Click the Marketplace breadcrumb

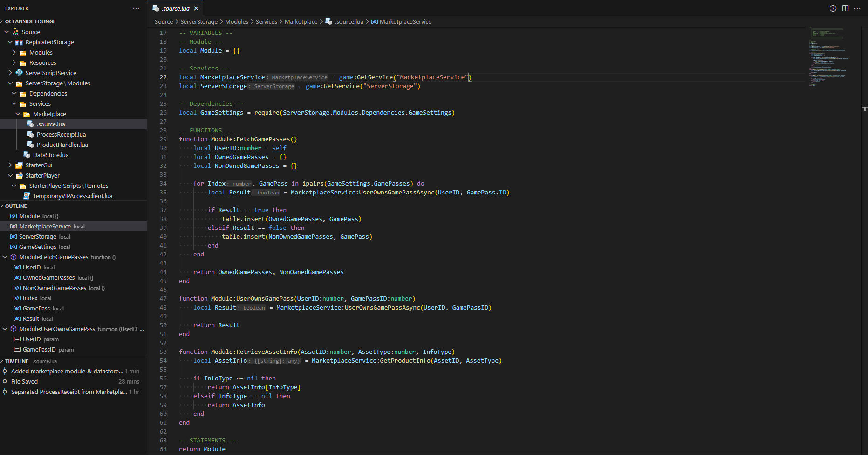pyautogui.click(x=301, y=22)
